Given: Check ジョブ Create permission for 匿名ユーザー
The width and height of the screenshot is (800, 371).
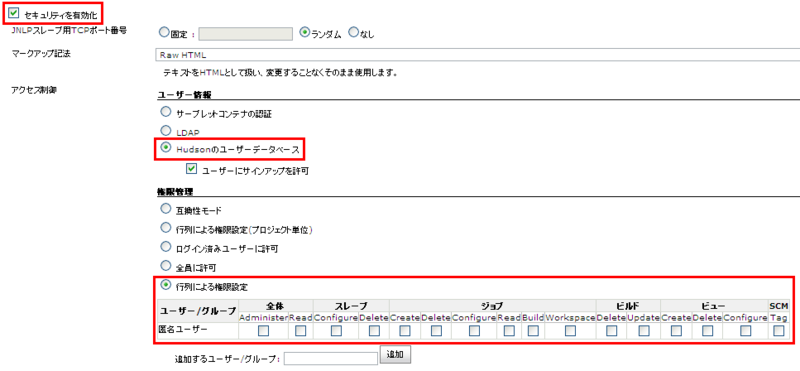Looking at the screenshot, I should pyautogui.click(x=405, y=331).
